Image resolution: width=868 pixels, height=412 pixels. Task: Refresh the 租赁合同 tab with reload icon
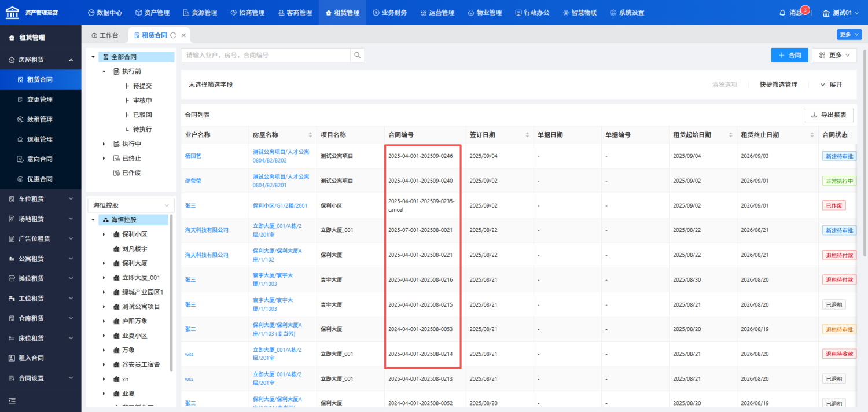(x=173, y=35)
